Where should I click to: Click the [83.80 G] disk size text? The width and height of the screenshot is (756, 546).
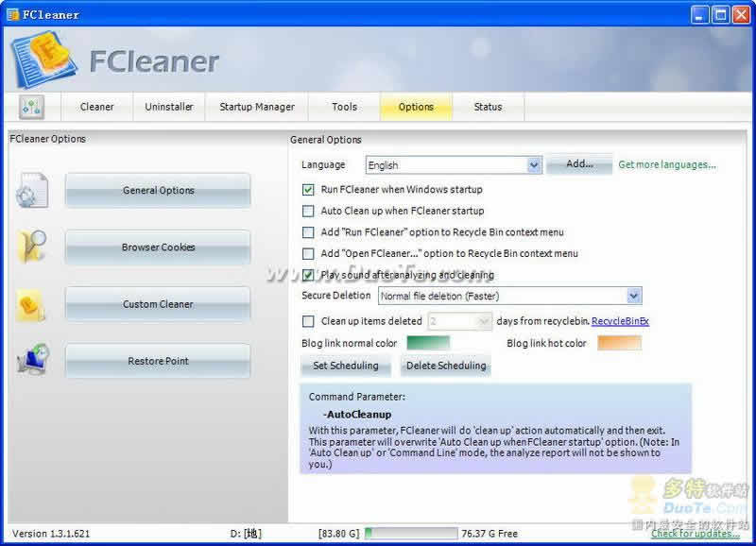pos(339,534)
